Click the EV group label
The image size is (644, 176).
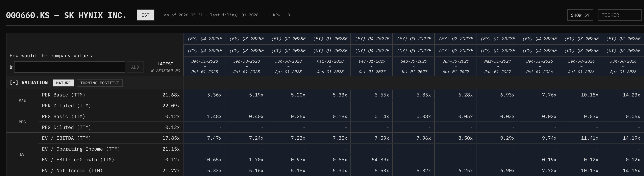pyautogui.click(x=22, y=154)
